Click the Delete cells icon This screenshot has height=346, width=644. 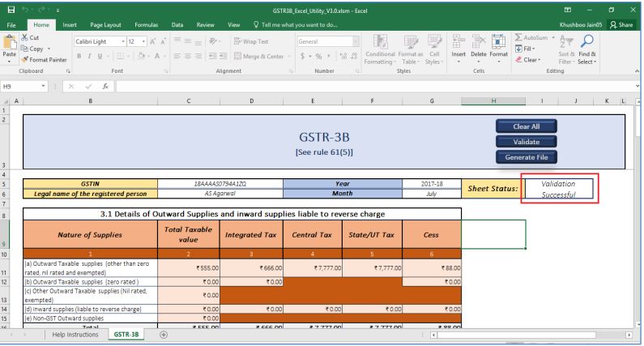coord(479,42)
